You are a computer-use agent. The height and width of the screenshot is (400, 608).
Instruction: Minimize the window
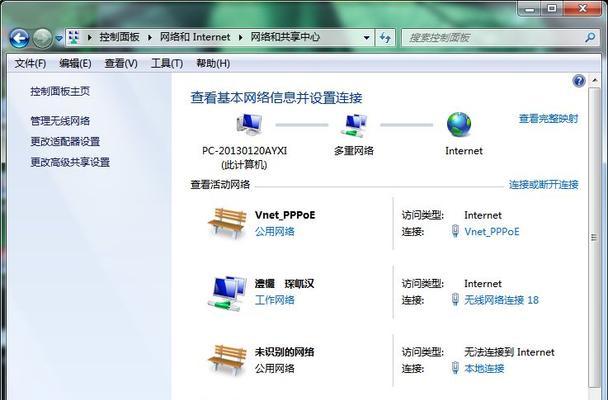click(x=530, y=9)
